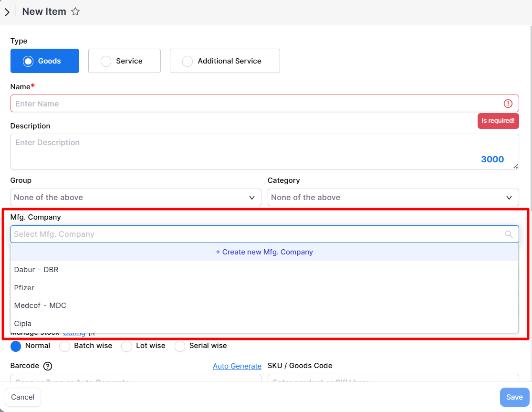Screen dimensions: 532x412
Task: Click the Barcode help question mark icon
Action: [48, 366]
